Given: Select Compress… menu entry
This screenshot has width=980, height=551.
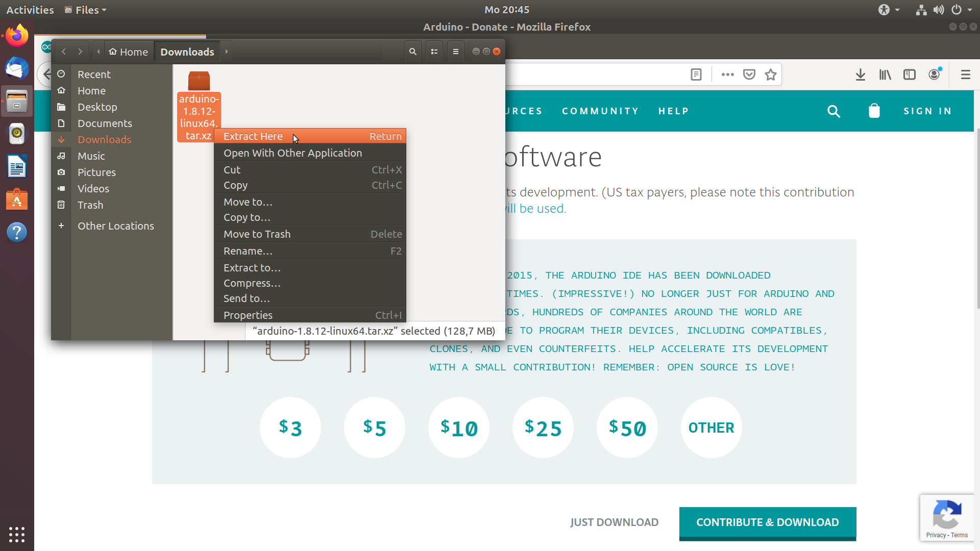Looking at the screenshot, I should point(310,283).
